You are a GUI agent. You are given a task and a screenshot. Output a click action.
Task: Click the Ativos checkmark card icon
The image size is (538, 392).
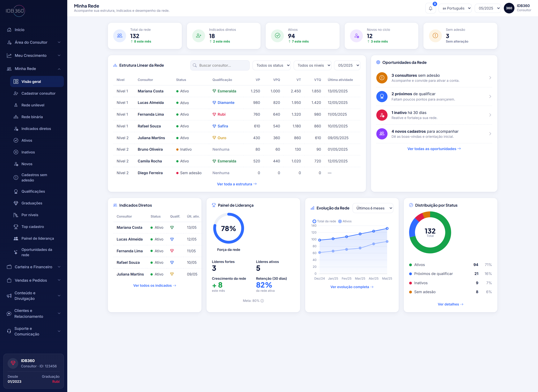click(x=277, y=36)
